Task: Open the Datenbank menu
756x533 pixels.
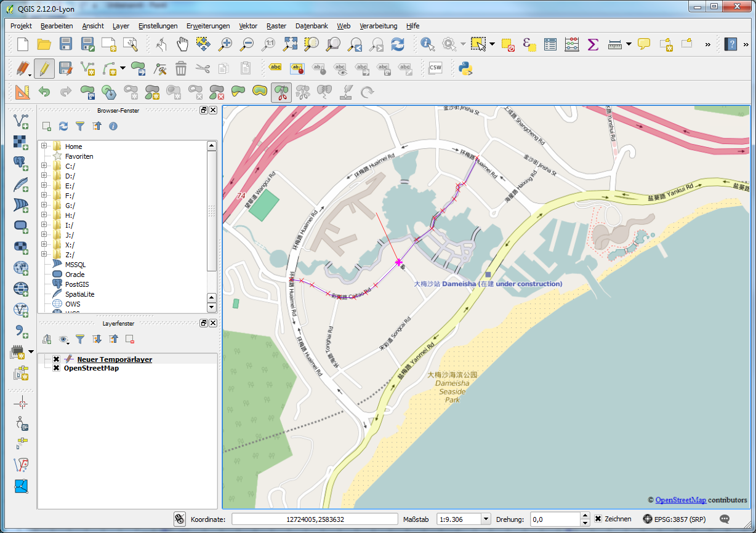Action: point(312,26)
